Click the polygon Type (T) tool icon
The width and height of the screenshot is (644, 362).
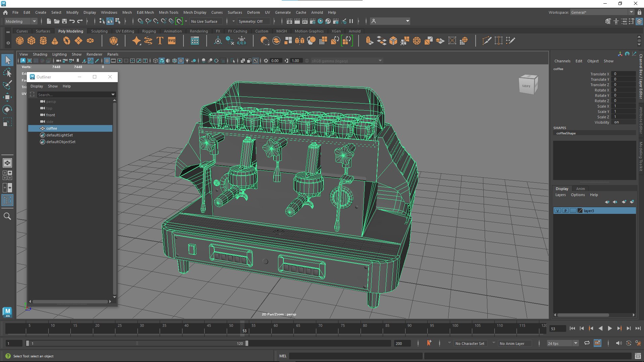(x=160, y=41)
